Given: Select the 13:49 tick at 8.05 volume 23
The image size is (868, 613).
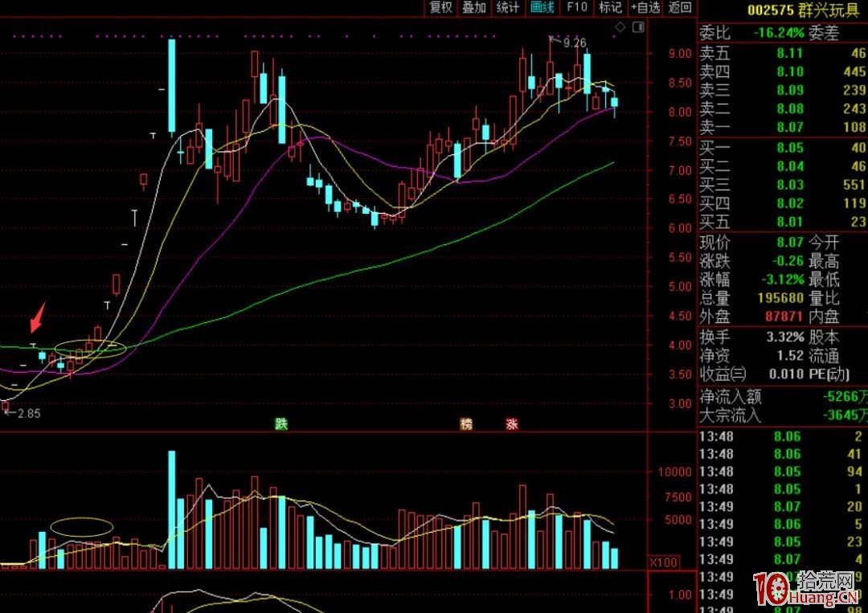Looking at the screenshot, I should (782, 541).
